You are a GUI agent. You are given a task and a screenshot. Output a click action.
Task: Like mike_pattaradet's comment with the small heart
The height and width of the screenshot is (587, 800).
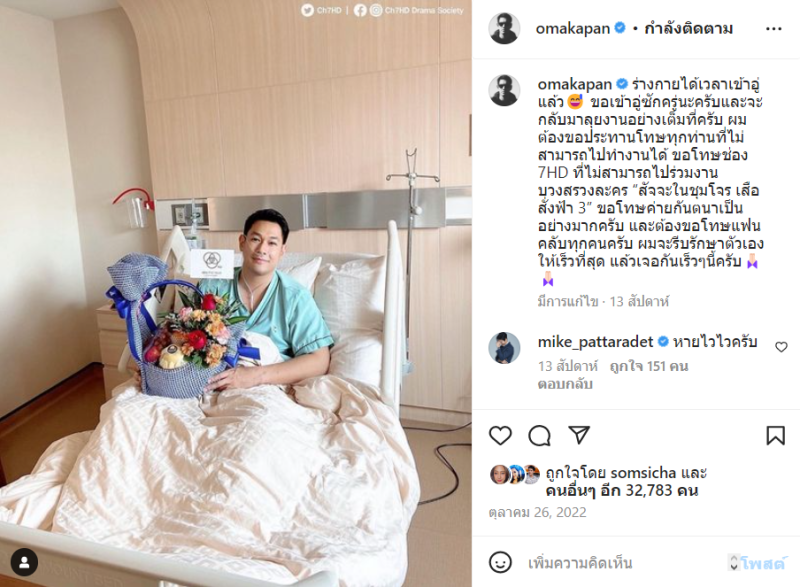click(781, 347)
